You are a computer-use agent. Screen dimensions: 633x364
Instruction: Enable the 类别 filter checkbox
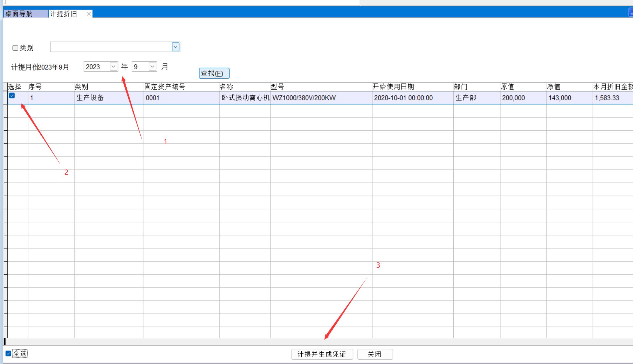point(15,48)
